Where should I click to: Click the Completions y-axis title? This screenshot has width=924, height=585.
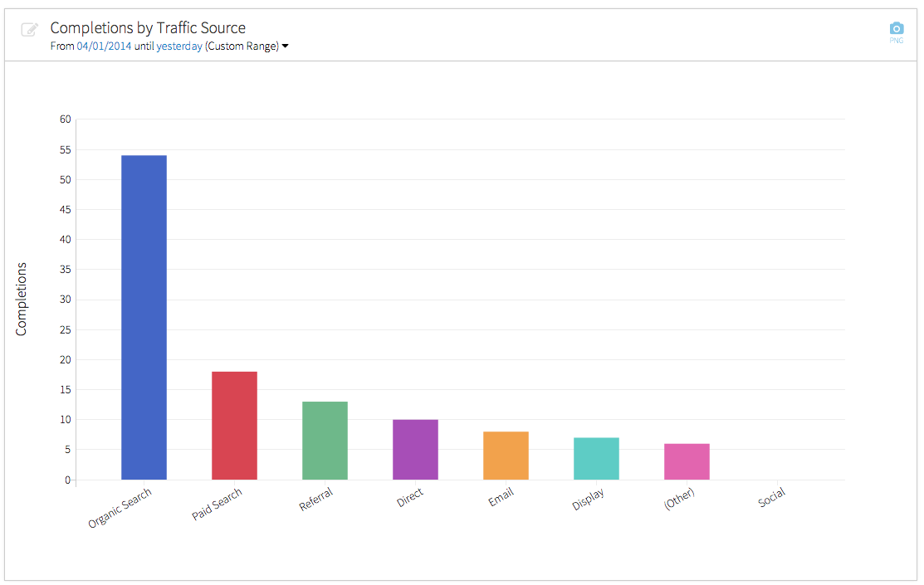pos(22,299)
